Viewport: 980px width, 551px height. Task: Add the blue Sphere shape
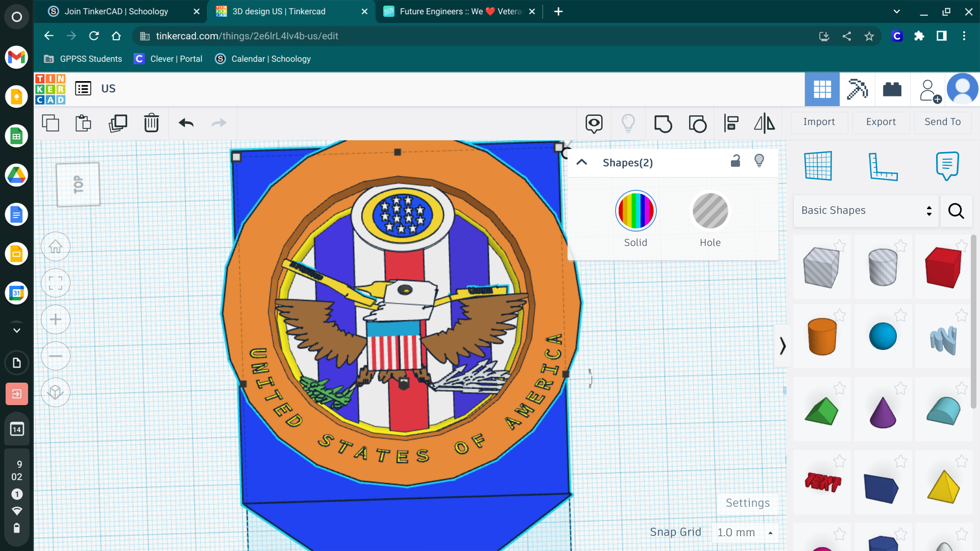point(883,337)
